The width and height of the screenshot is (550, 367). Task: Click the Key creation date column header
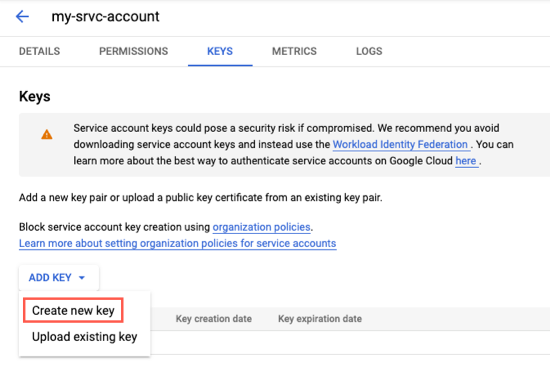pos(214,319)
